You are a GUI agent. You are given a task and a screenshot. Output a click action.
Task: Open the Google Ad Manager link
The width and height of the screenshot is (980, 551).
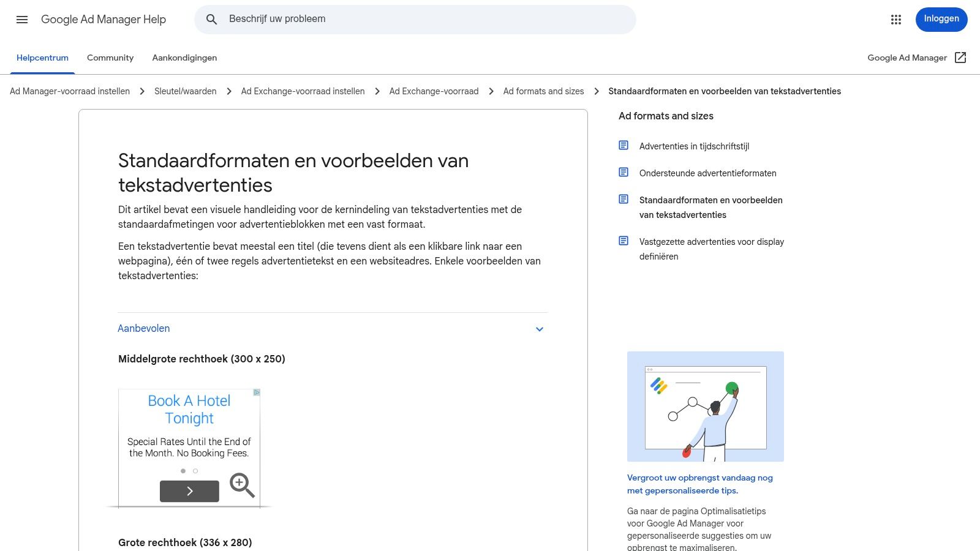[x=907, y=58]
